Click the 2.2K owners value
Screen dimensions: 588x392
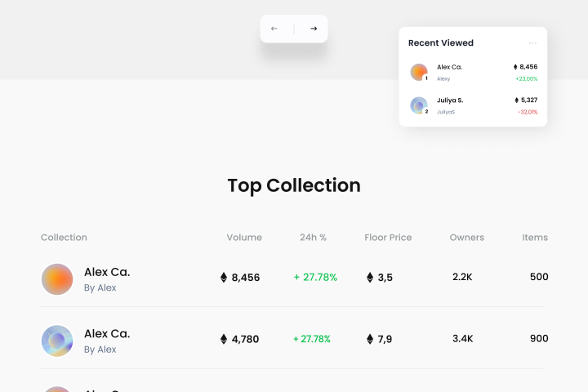point(462,277)
